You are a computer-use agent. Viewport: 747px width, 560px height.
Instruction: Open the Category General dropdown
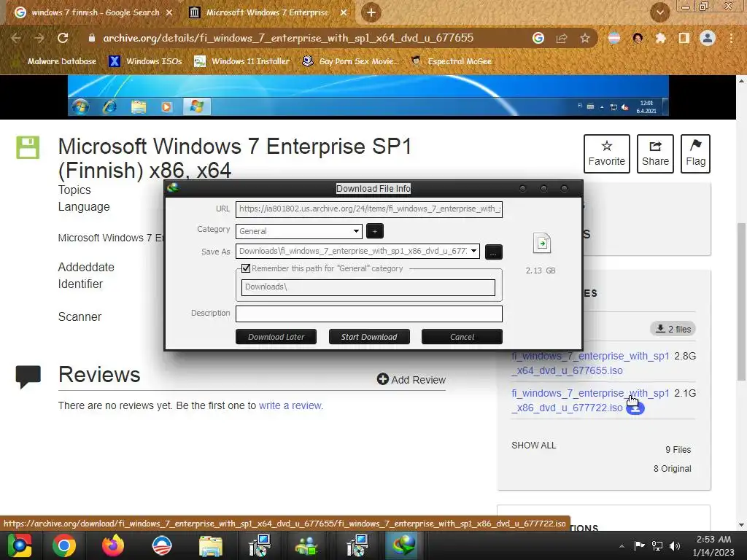click(x=299, y=231)
